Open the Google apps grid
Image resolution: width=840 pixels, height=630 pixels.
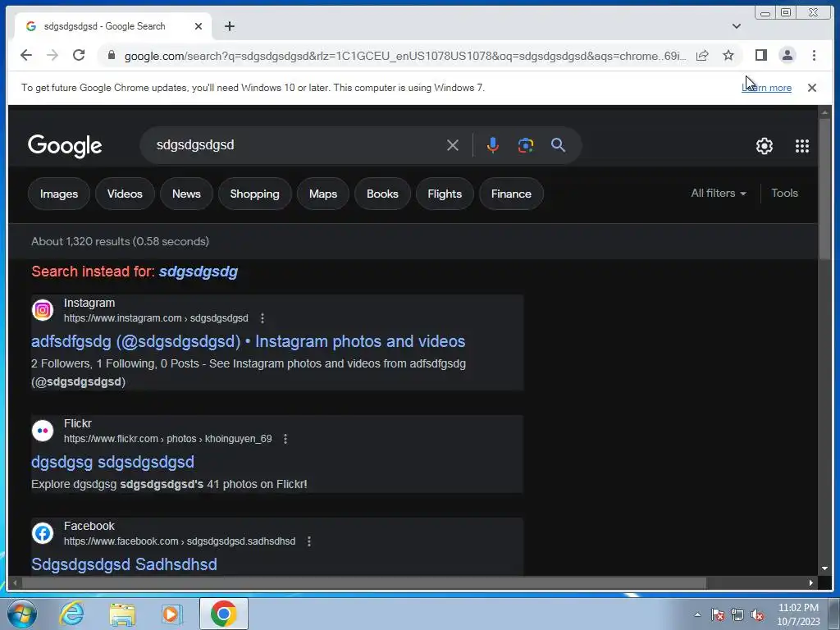[802, 146]
